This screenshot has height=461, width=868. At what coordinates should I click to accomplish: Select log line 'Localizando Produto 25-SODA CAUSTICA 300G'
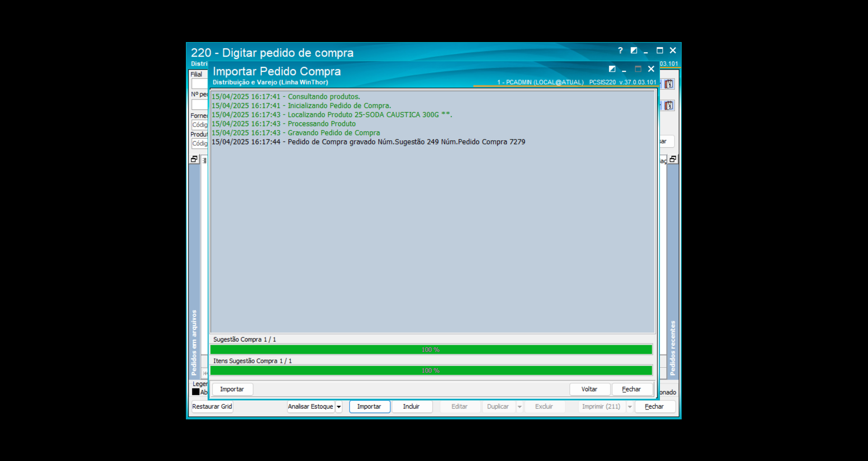click(332, 114)
